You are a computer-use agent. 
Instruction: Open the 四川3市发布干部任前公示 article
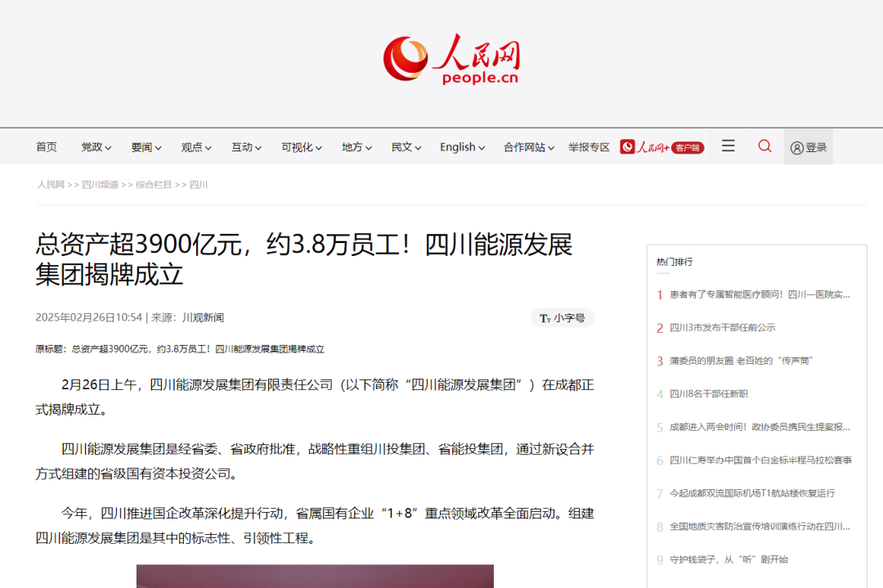pos(722,328)
